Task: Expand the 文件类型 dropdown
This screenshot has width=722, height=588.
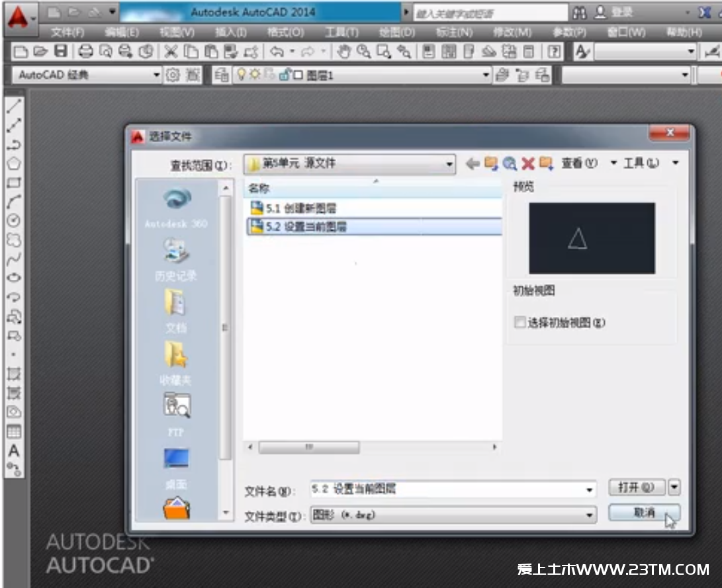Action: tap(589, 515)
